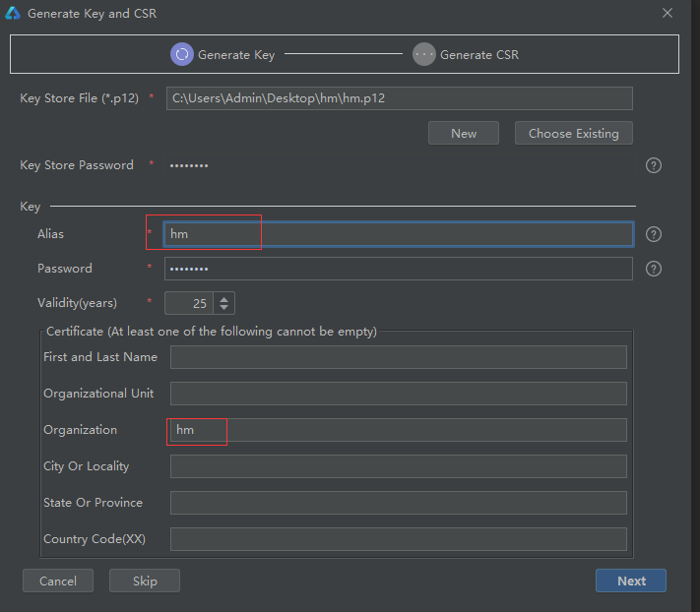Increase Validity years with up arrow
Viewport: 700px width, 612px height.
224,299
